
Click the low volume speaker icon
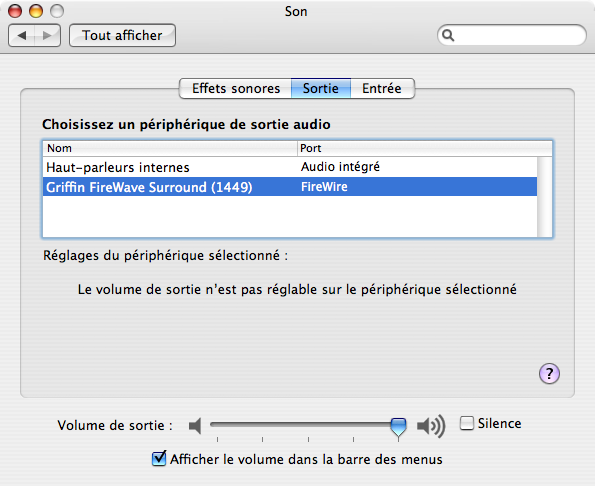tap(195, 426)
